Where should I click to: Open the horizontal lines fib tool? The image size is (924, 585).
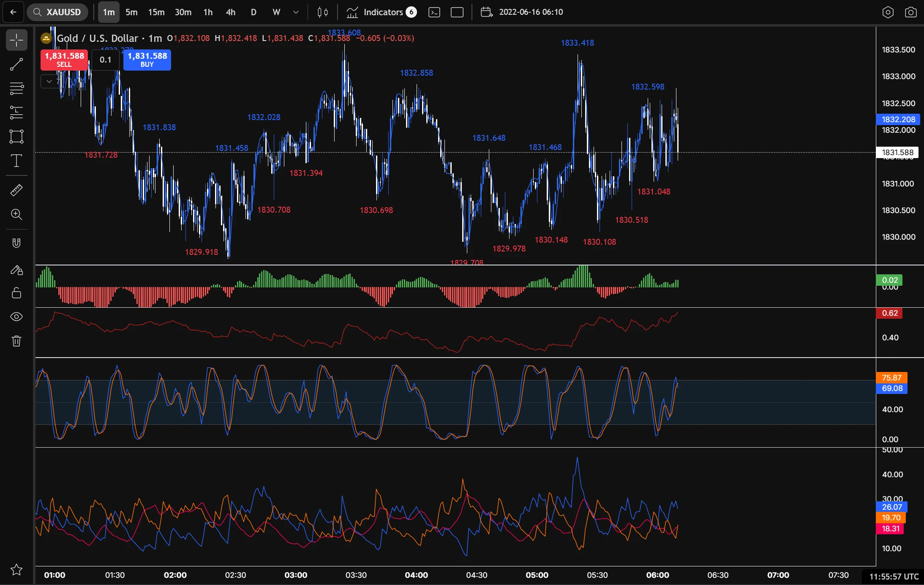pyautogui.click(x=16, y=88)
